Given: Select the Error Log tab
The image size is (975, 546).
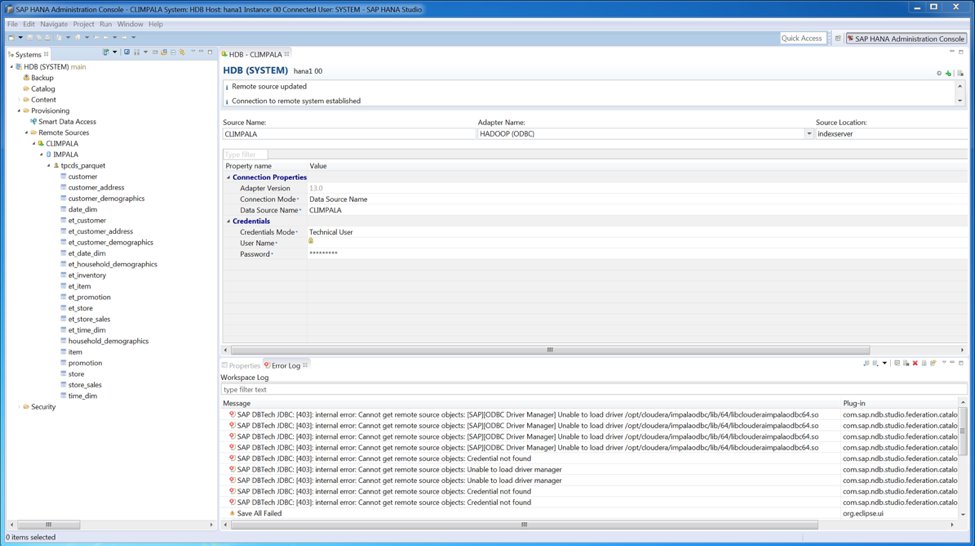Looking at the screenshot, I should (x=285, y=366).
